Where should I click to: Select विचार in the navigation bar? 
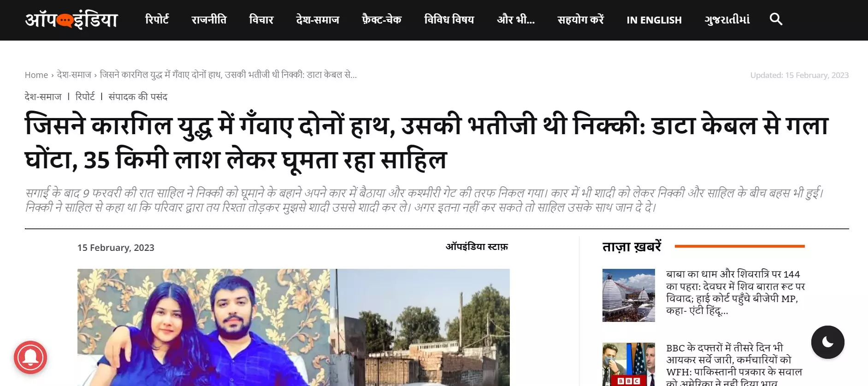click(x=261, y=20)
